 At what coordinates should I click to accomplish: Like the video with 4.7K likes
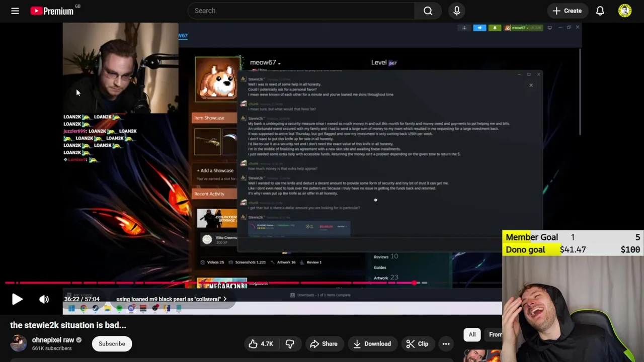click(x=261, y=344)
